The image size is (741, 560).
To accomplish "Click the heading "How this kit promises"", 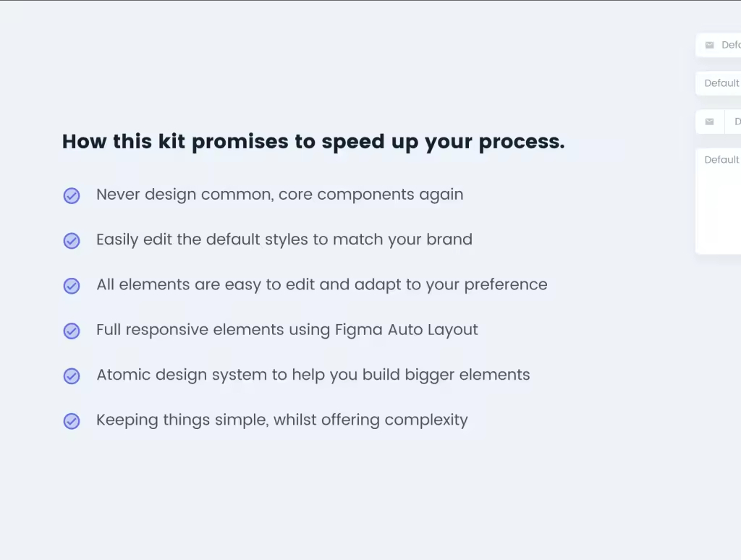I will pyautogui.click(x=313, y=142).
